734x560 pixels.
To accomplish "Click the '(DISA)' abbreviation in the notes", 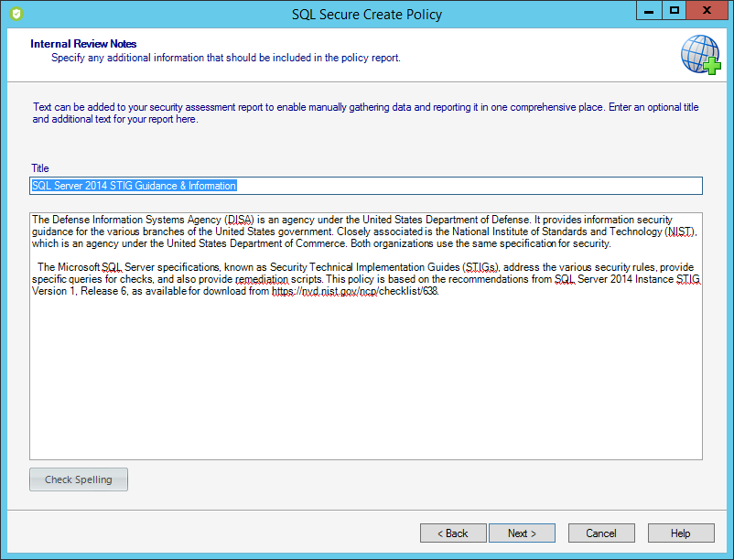I will (x=239, y=220).
